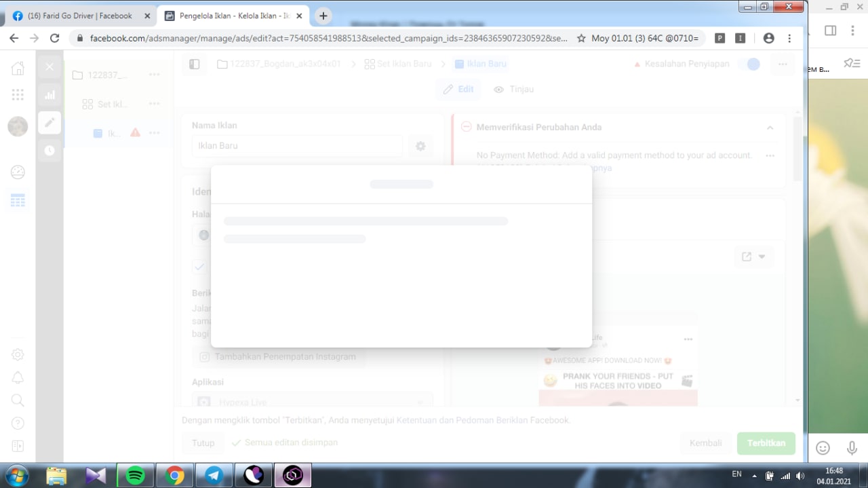868x488 pixels.
Task: Click the emoji smiley in right window
Action: pyautogui.click(x=823, y=448)
